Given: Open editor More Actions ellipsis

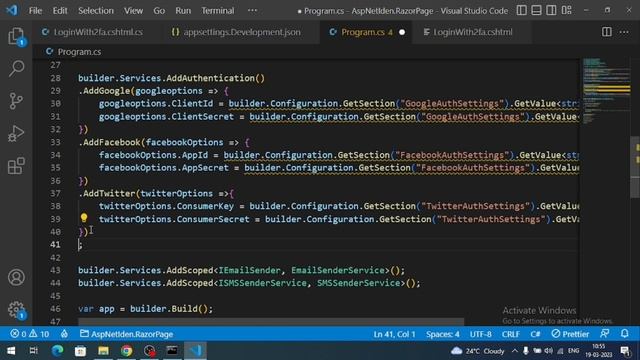Looking at the screenshot, I should [x=624, y=32].
